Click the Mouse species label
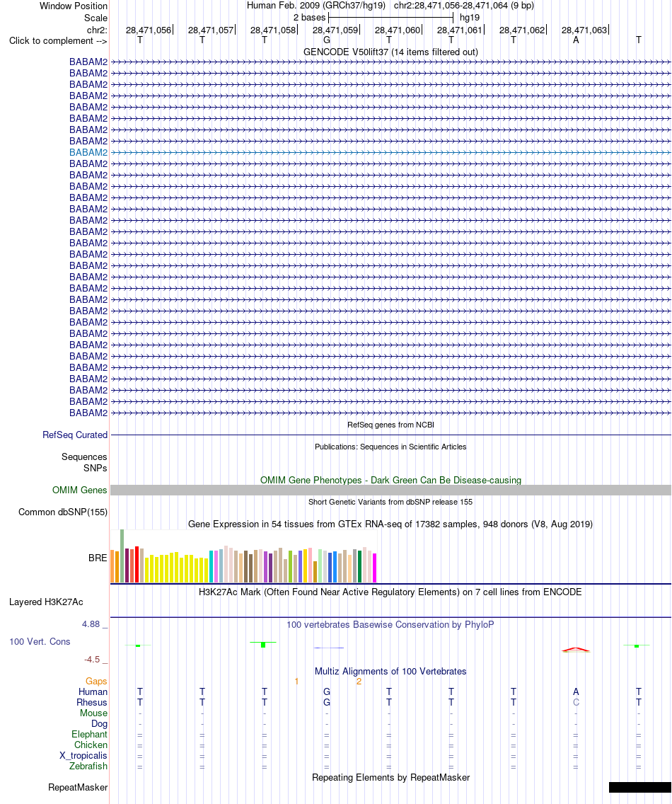The width and height of the screenshot is (672, 804). [x=93, y=713]
